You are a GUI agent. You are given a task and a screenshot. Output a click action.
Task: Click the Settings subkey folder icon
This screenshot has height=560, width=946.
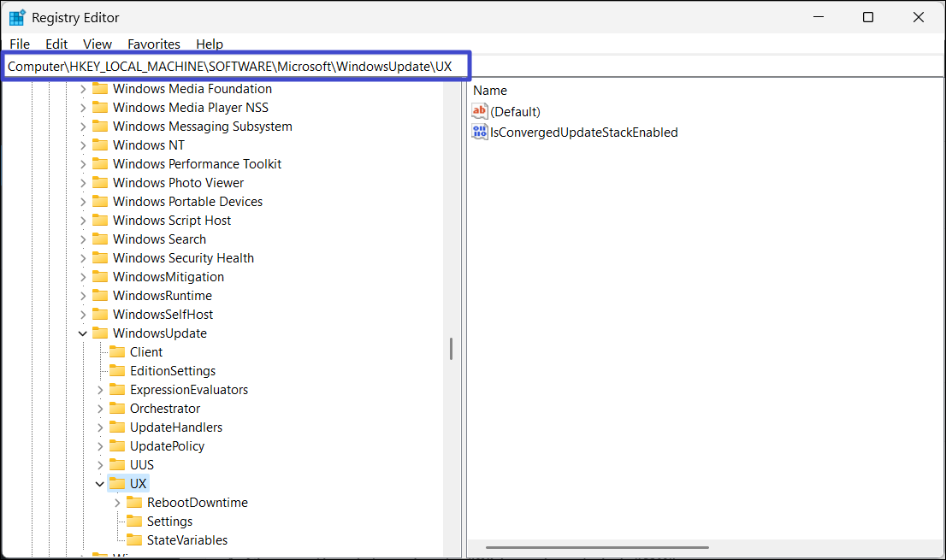click(134, 522)
